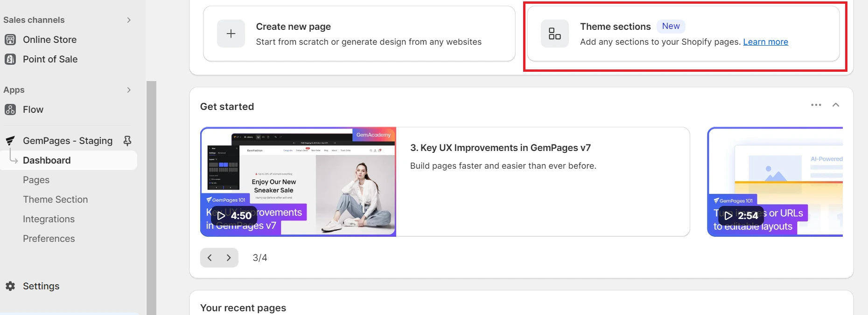
Task: Play the 2:54 URLs to layouts video
Action: tap(741, 215)
